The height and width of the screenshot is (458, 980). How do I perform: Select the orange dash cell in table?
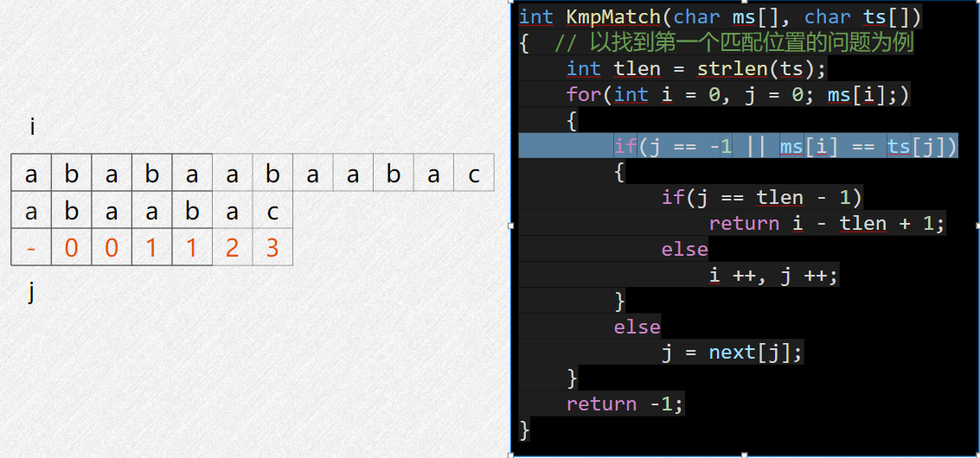coord(30,247)
